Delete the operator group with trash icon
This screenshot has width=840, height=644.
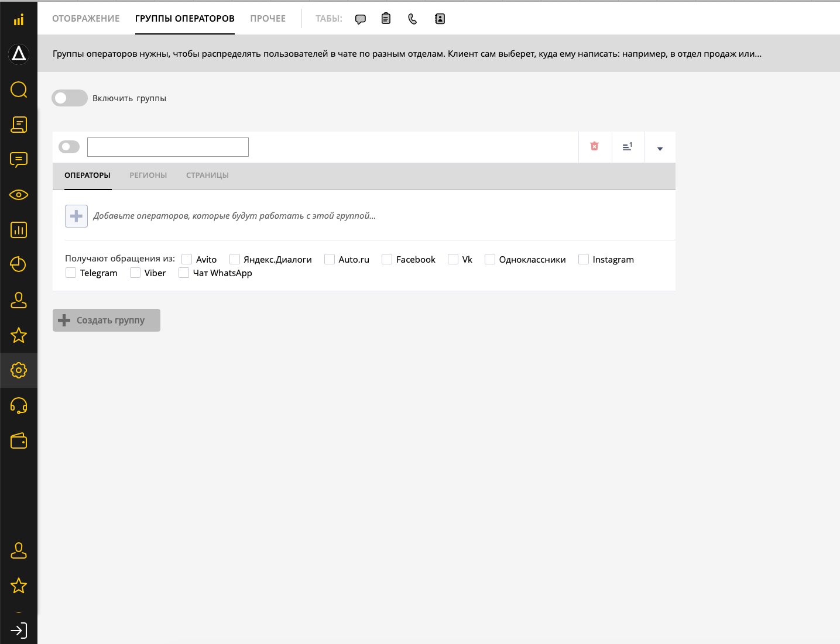(594, 147)
